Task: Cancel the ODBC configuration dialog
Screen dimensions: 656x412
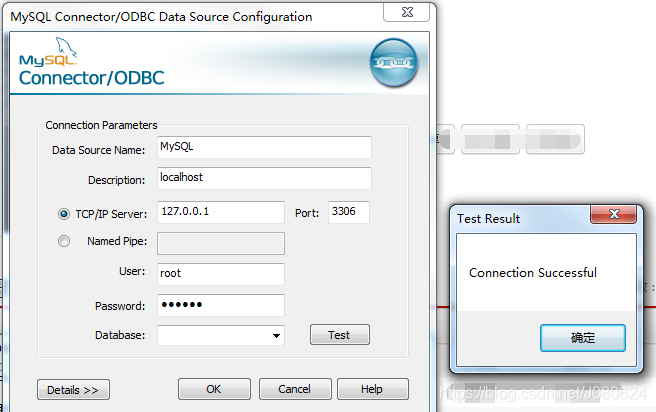Action: point(295,389)
